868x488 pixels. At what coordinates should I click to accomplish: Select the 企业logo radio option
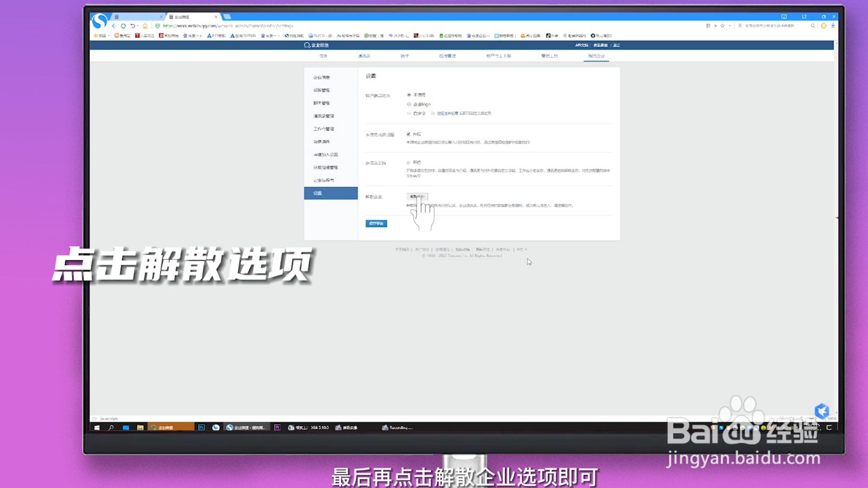[x=409, y=104]
